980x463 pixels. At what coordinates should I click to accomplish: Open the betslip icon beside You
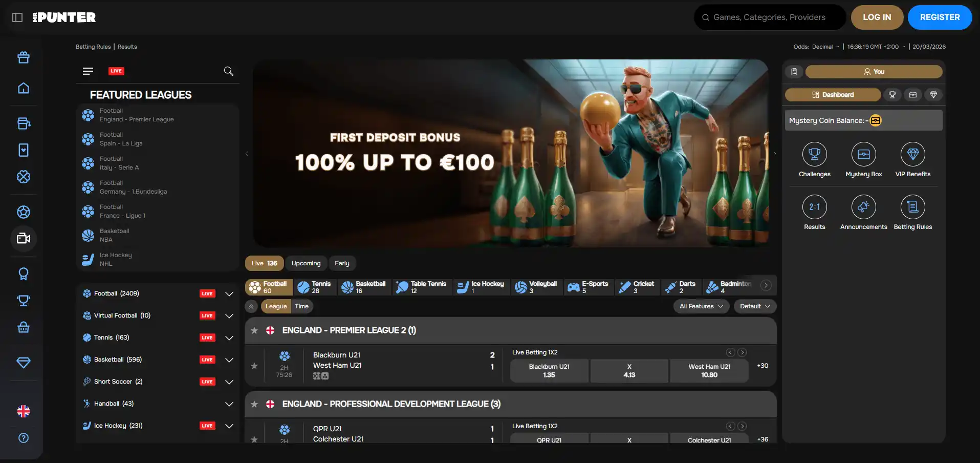click(x=794, y=72)
